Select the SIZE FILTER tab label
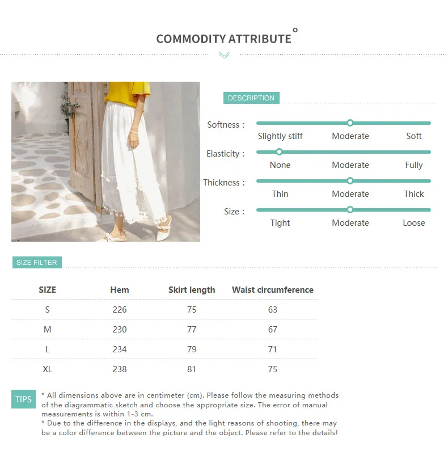The height and width of the screenshot is (476, 448). click(37, 262)
